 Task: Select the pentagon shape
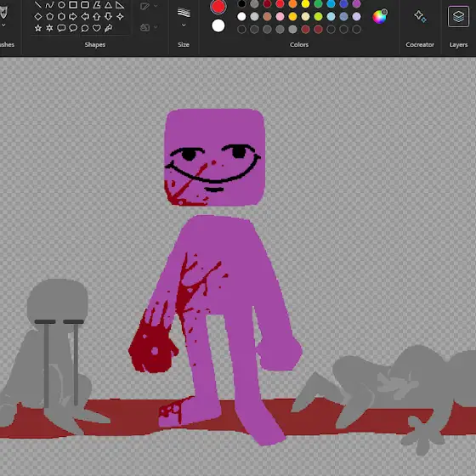click(x=49, y=16)
